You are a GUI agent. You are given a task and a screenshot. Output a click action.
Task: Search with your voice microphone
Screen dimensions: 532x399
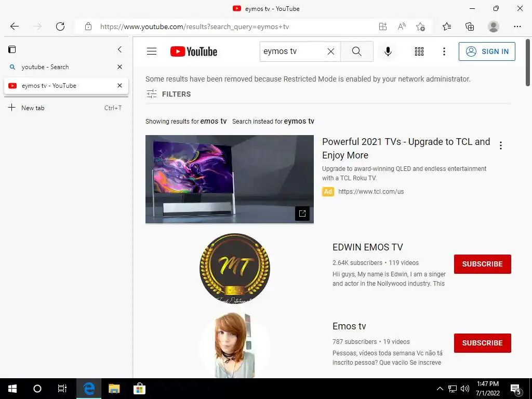388,51
